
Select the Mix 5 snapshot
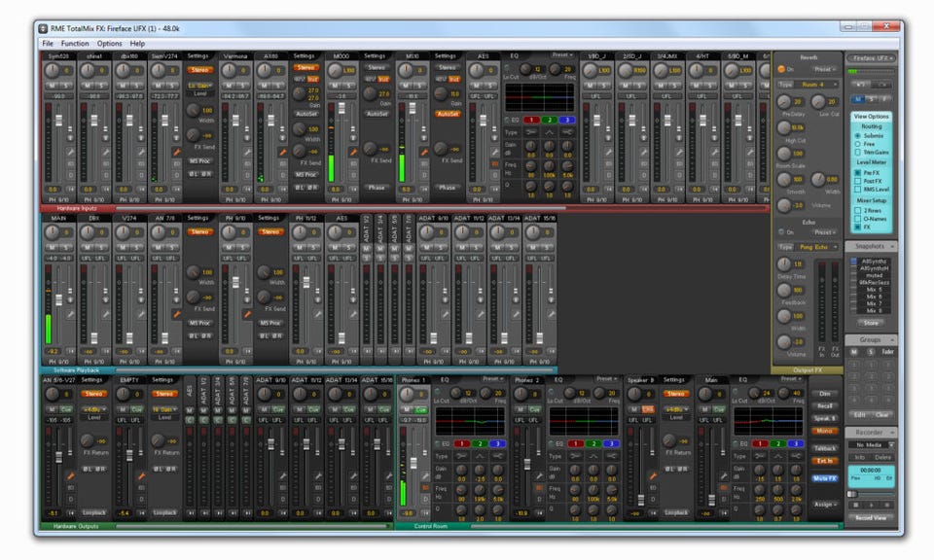874,290
